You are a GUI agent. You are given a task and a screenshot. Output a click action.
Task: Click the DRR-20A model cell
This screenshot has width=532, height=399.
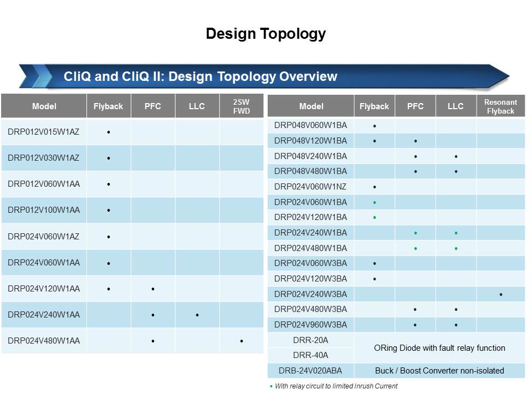(310, 340)
